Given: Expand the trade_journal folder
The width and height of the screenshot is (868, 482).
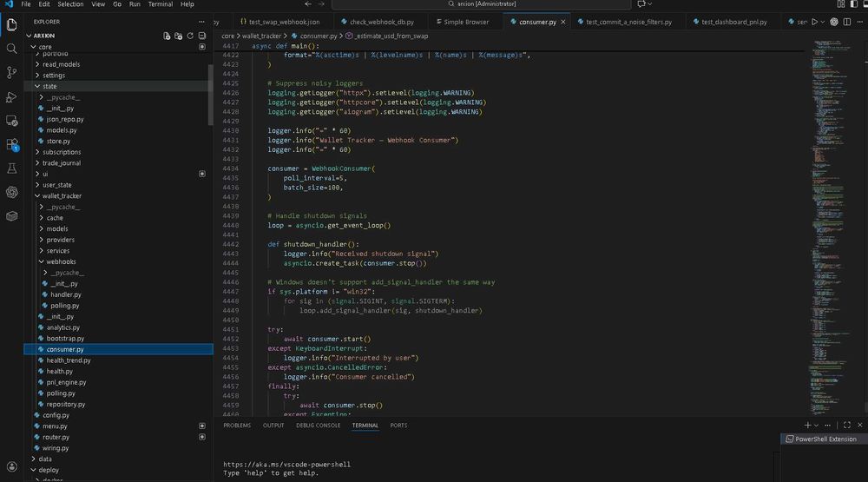Looking at the screenshot, I should pyautogui.click(x=118, y=163).
